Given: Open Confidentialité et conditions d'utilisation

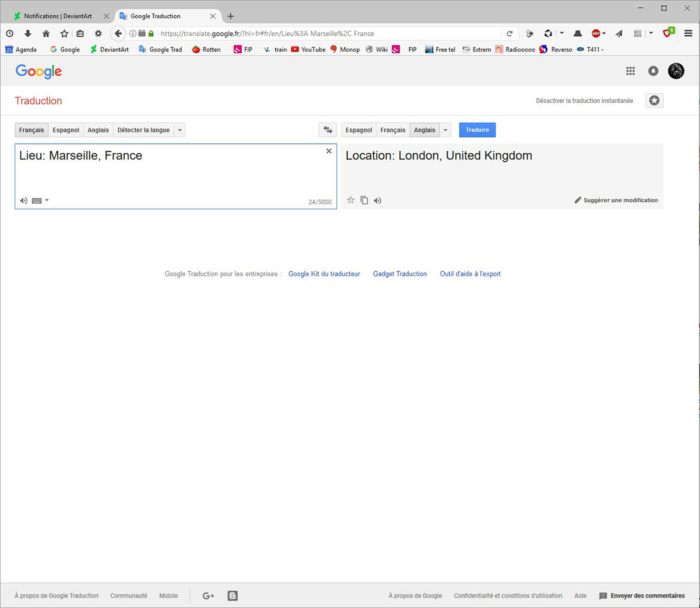Looking at the screenshot, I should point(508,596).
